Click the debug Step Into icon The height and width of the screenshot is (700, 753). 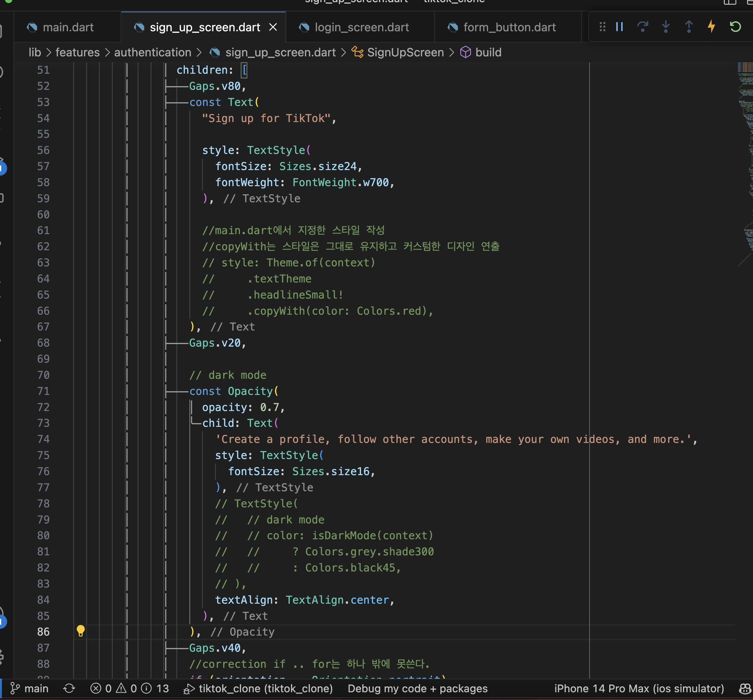pos(666,27)
